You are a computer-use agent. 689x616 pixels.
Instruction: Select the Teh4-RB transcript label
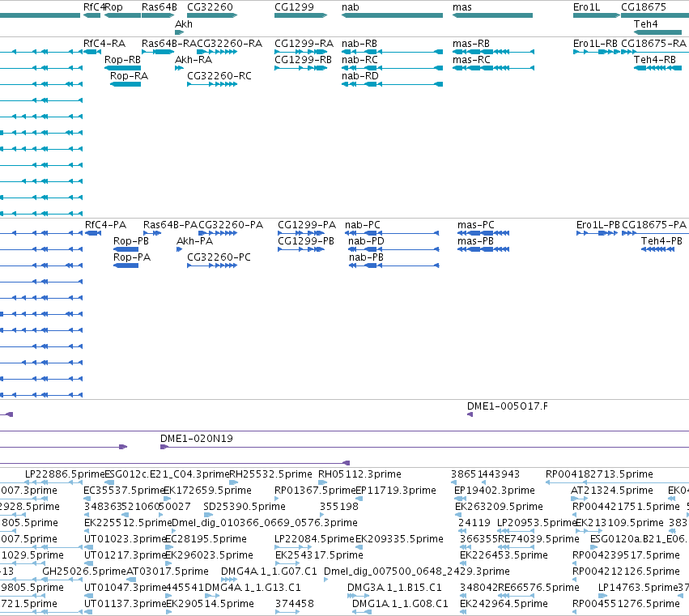click(x=655, y=60)
